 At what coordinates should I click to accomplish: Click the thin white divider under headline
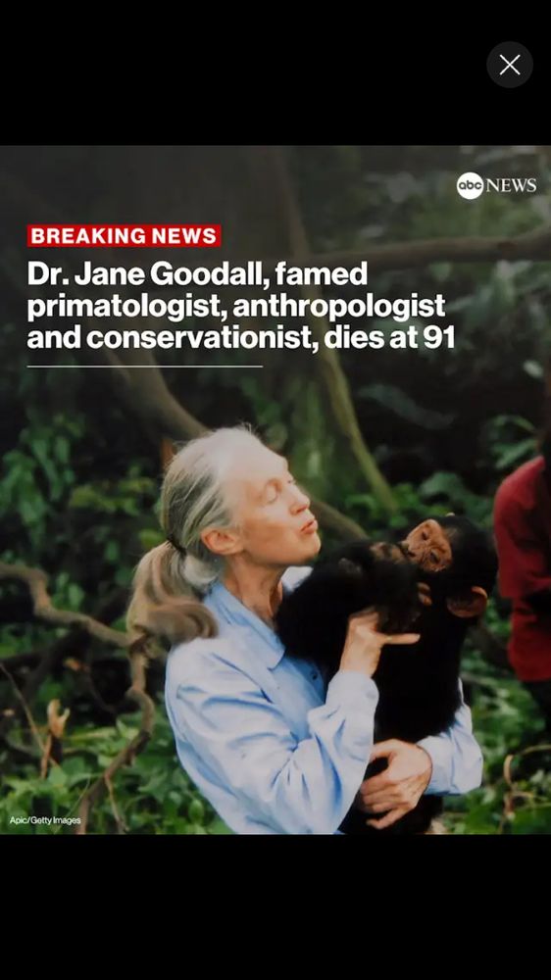tap(144, 367)
